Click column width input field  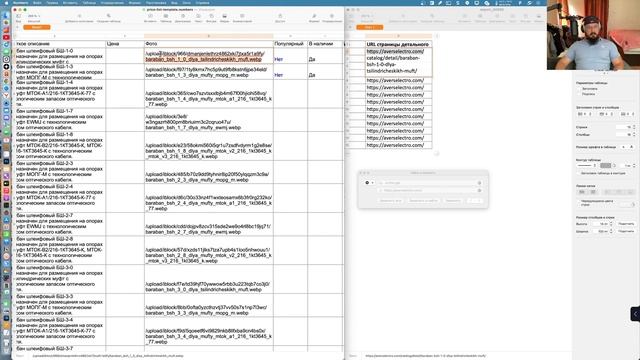[x=600, y=231]
